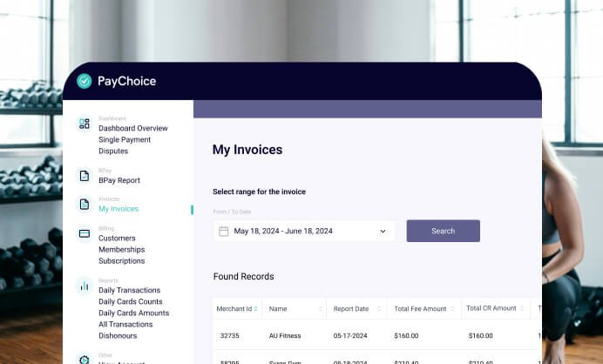Click the Search button
The width and height of the screenshot is (603, 364).
click(x=443, y=231)
